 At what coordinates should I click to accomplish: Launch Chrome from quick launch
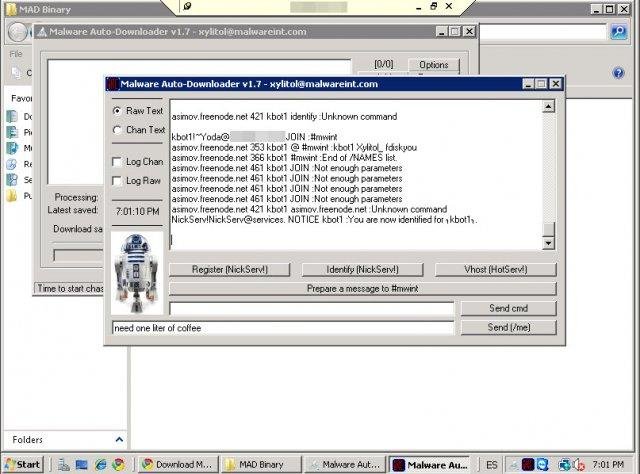tap(119, 465)
